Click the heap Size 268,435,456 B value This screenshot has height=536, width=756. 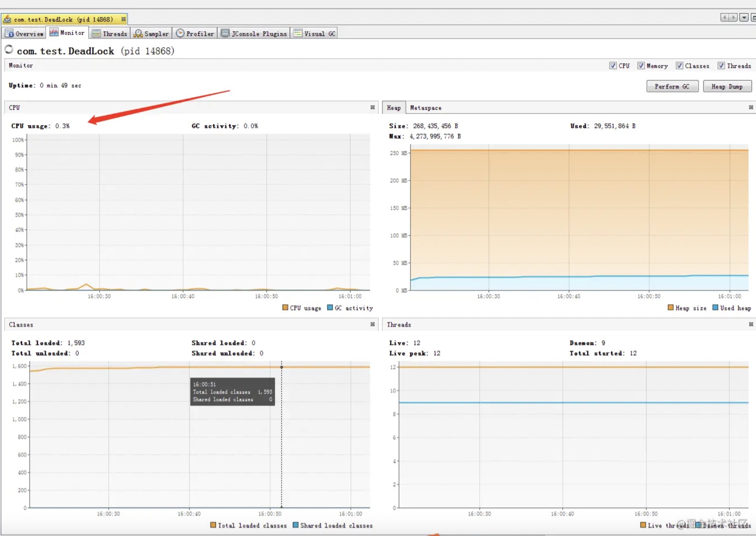coord(435,126)
